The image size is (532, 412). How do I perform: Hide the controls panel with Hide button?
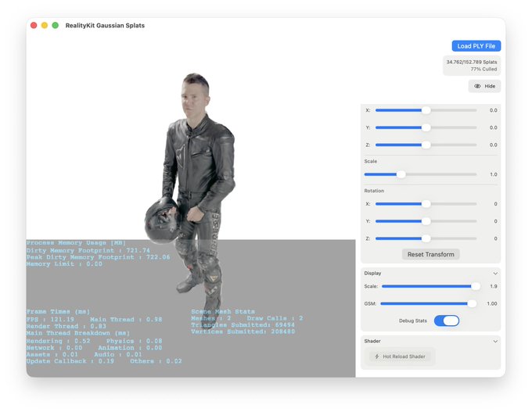(484, 86)
